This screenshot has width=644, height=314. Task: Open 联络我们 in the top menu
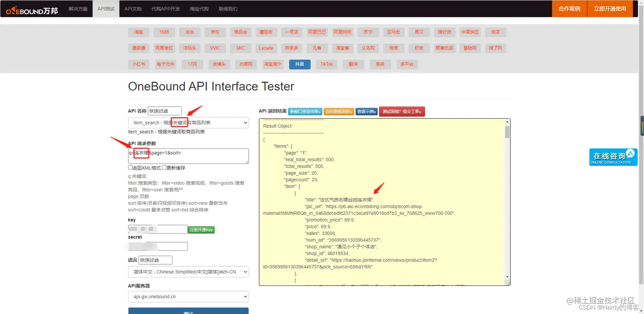(x=228, y=9)
